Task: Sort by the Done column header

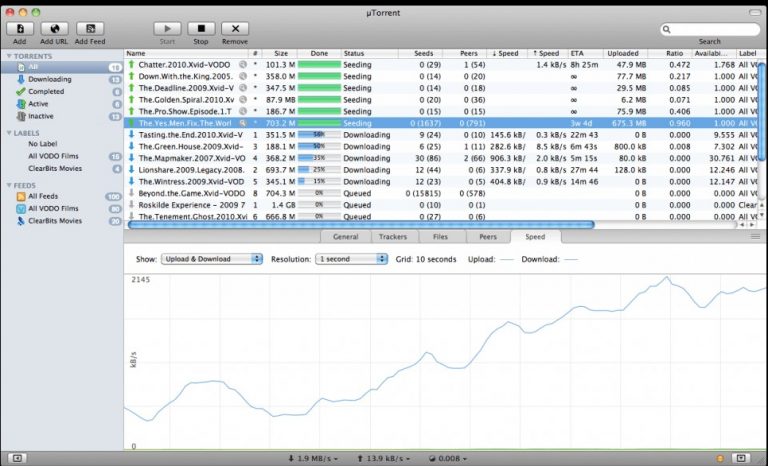Action: [x=319, y=53]
